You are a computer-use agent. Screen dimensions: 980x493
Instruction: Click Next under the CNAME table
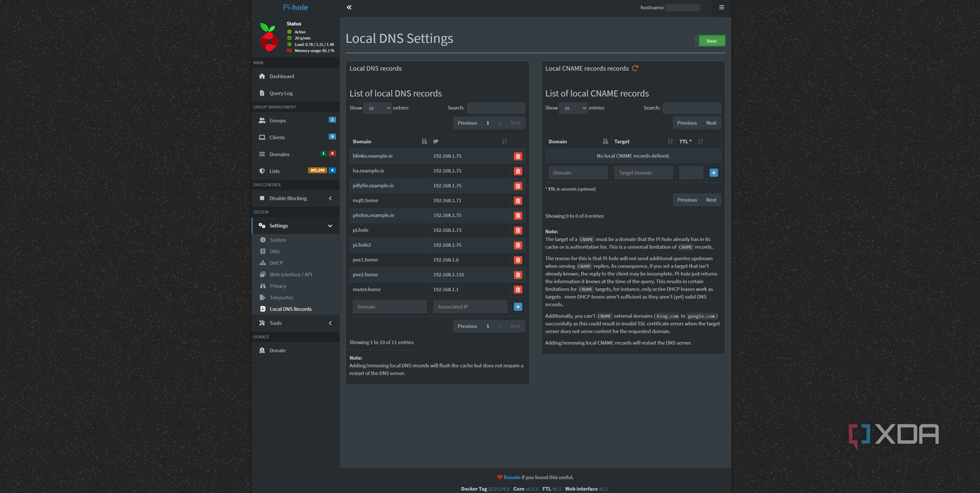coord(711,200)
